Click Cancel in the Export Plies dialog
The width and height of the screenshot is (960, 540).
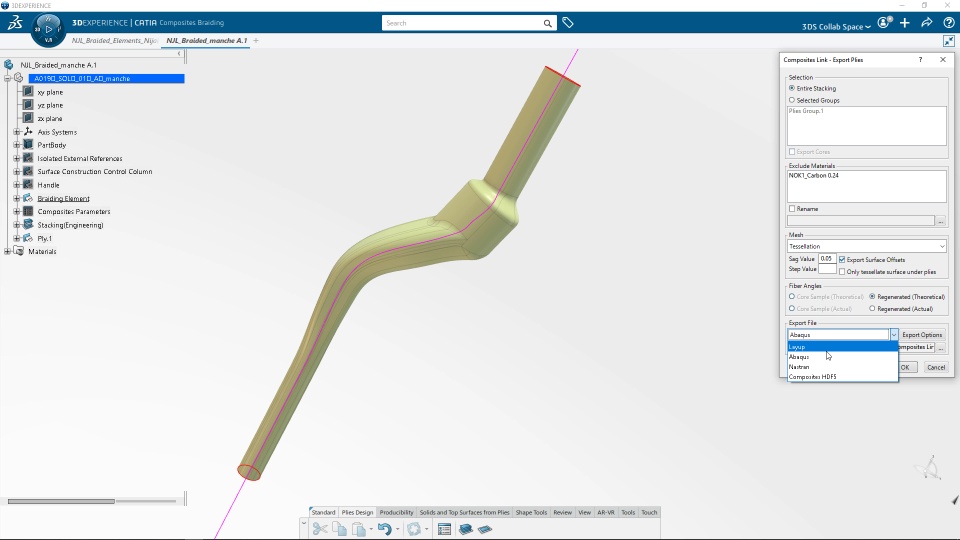[x=936, y=367]
